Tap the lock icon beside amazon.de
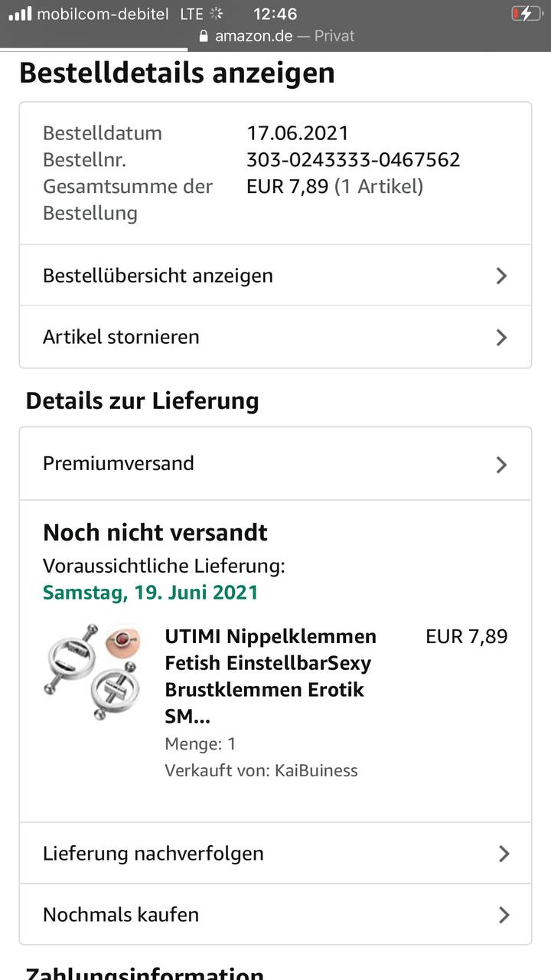Image resolution: width=551 pixels, height=980 pixels. [x=204, y=36]
